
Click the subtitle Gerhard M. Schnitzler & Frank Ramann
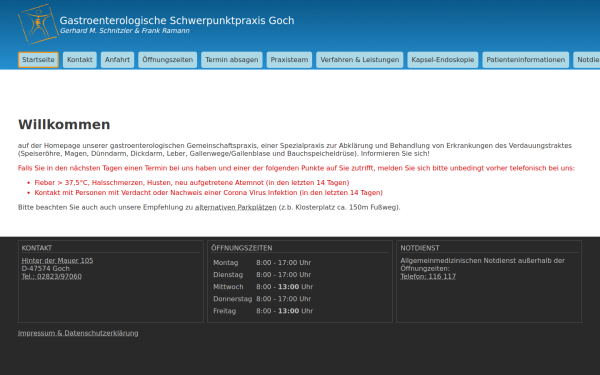[x=125, y=31]
